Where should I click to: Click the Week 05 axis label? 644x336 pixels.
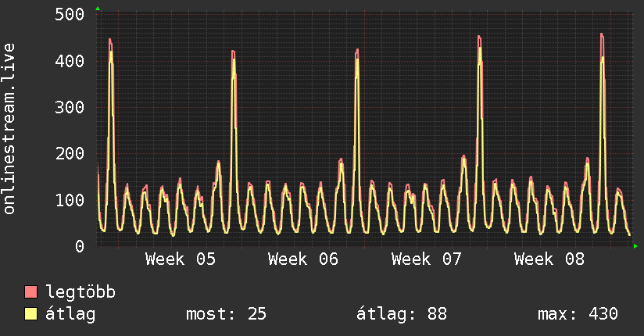point(181,259)
